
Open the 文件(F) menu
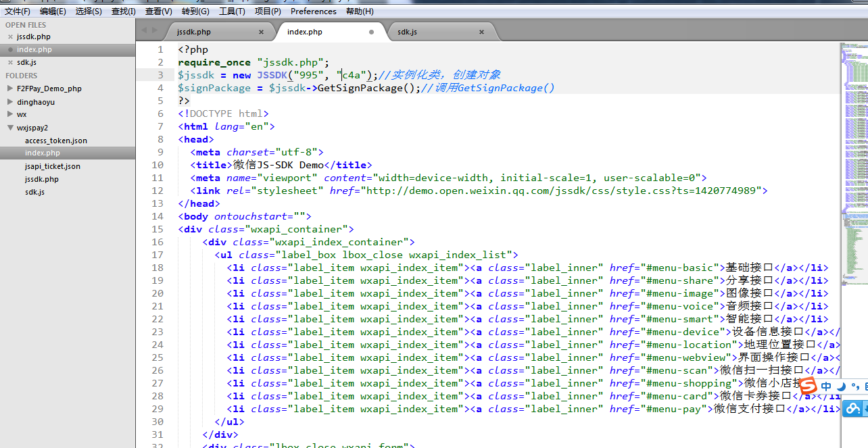[x=18, y=11]
